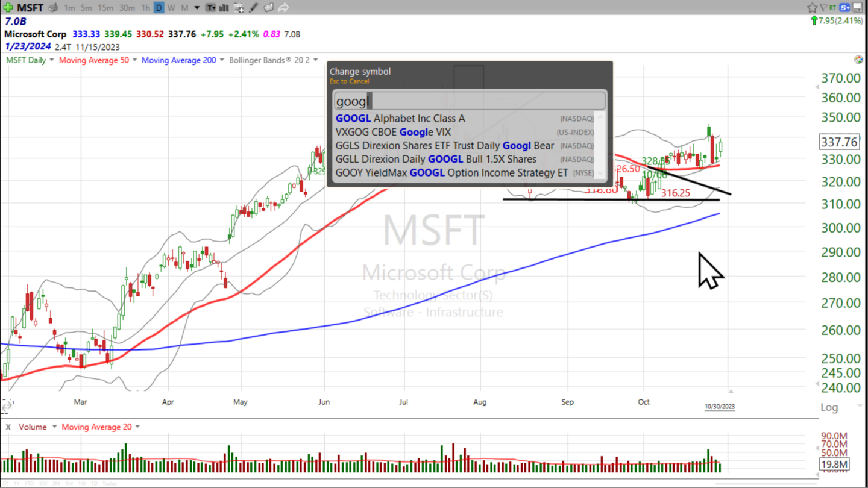Switch to 5m timeframe
The width and height of the screenshot is (868, 488).
87,8
